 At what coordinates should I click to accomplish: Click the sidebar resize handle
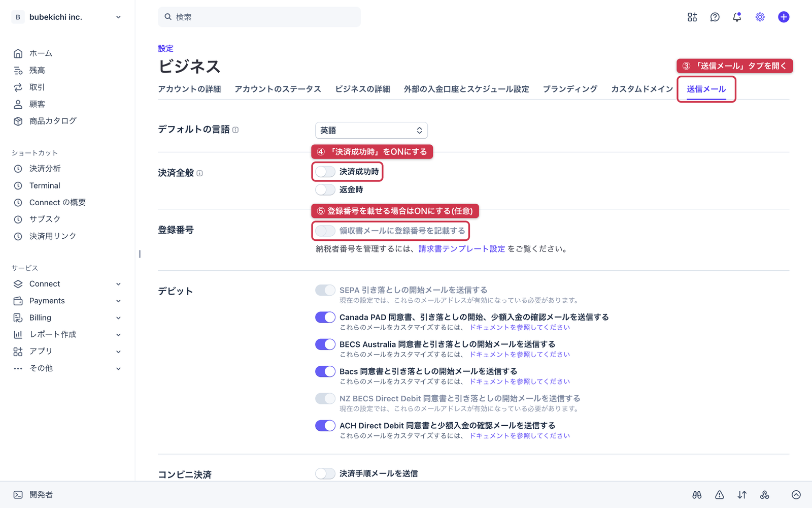pos(140,254)
